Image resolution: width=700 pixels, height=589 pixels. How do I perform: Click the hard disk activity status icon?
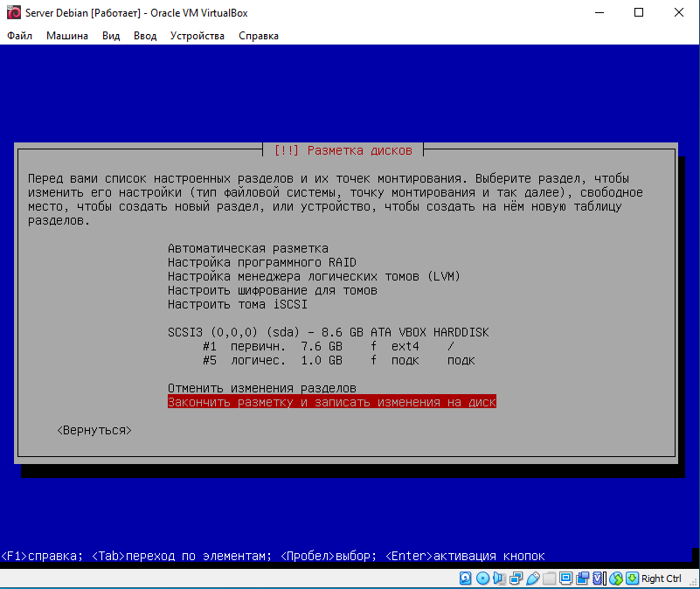[466, 579]
